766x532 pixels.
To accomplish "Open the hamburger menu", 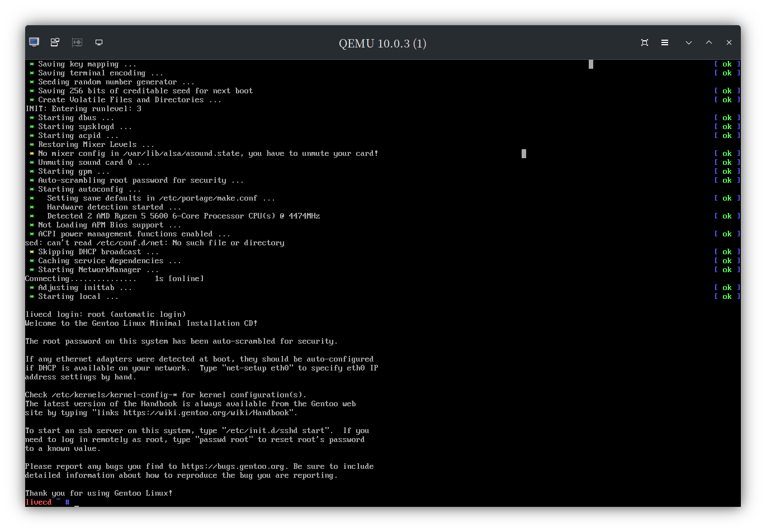I will [x=665, y=42].
